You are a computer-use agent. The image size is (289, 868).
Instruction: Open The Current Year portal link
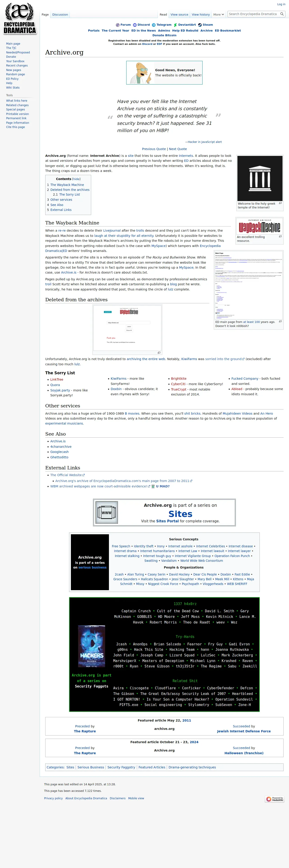(x=115, y=30)
